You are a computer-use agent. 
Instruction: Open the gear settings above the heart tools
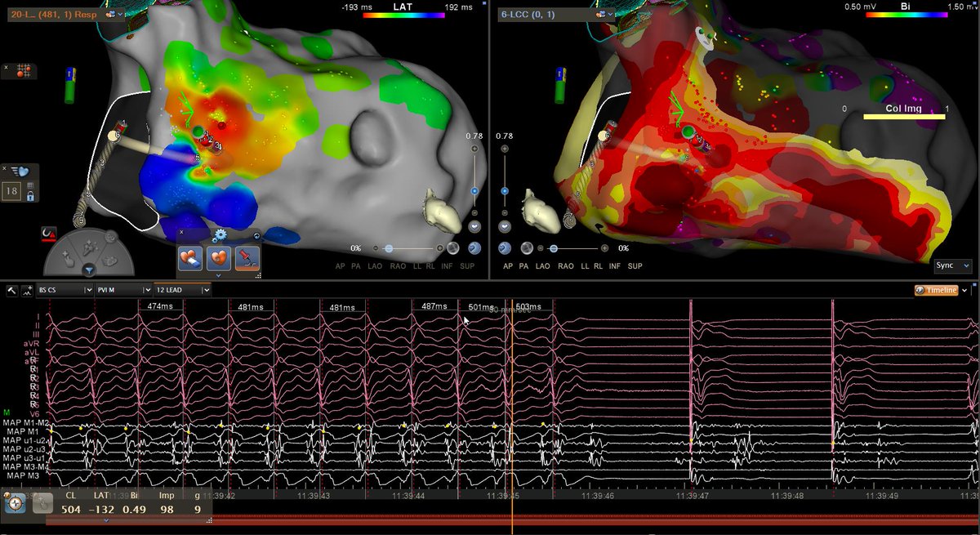coord(219,235)
